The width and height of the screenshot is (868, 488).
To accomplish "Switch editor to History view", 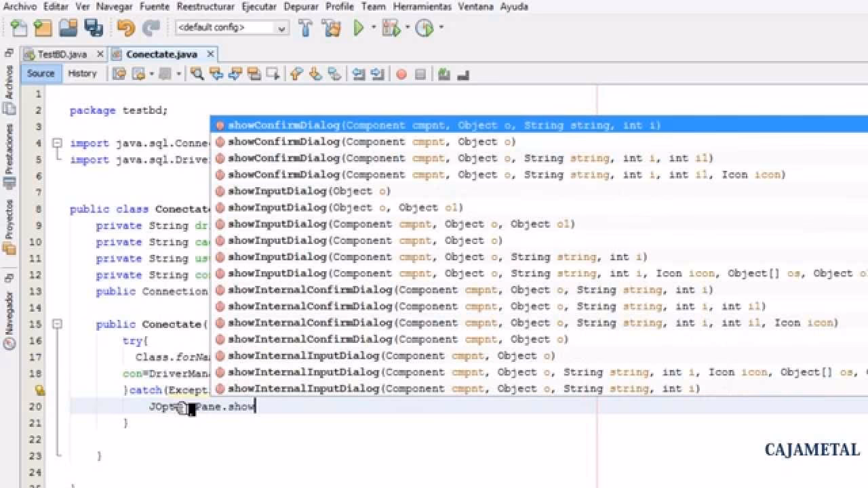I will point(83,73).
